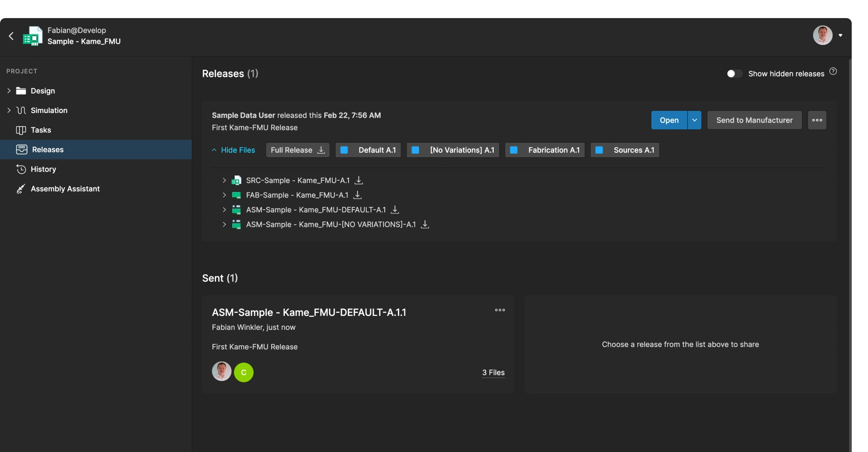Screen dimensions: 868x452
Task: Click the FAB-Sample fabrication package icon
Action: 236,195
